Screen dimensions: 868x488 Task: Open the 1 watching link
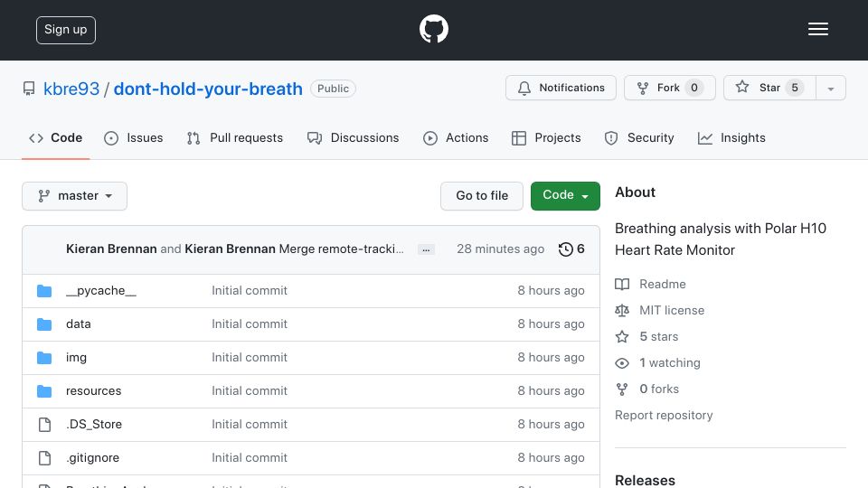pyautogui.click(x=670, y=363)
